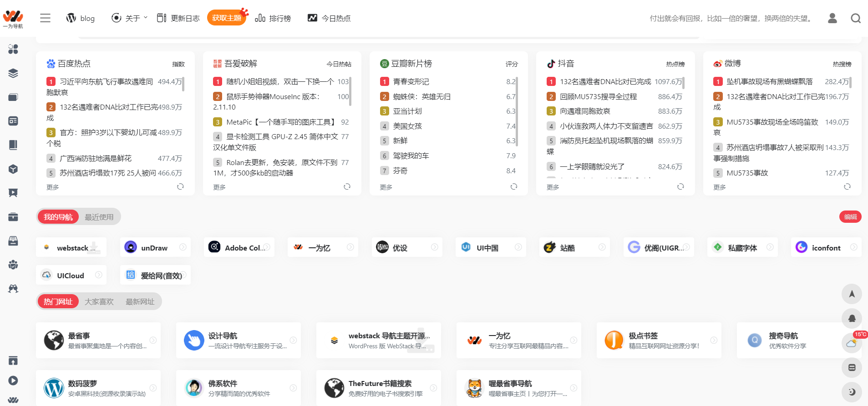Click the 吾爱破解 card scrollbar
This screenshot has height=406, width=868.
(x=350, y=91)
